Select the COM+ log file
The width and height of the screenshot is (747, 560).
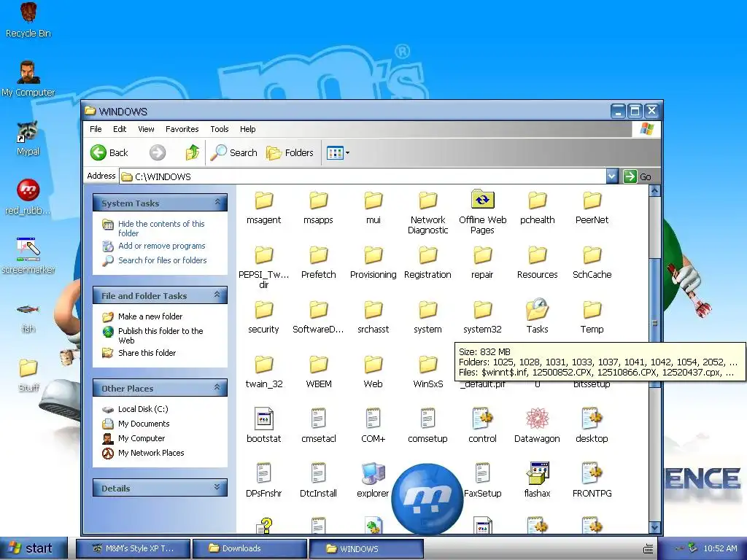click(x=373, y=426)
